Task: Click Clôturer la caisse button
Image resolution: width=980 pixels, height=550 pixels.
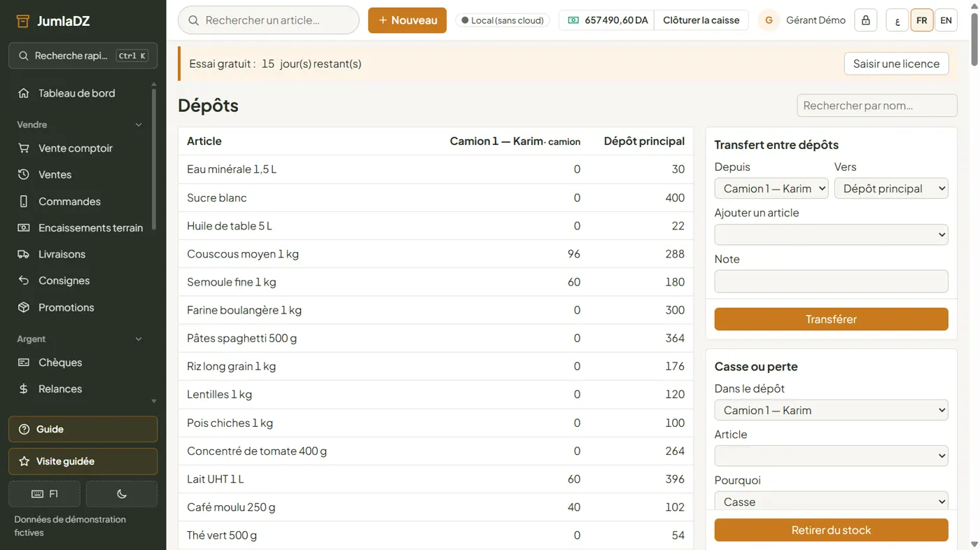Action: [x=701, y=20]
